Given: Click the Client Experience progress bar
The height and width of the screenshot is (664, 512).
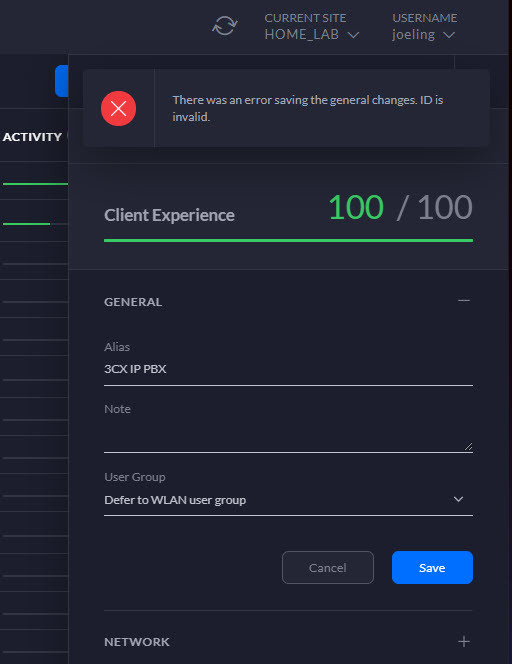Looking at the screenshot, I should coord(288,241).
